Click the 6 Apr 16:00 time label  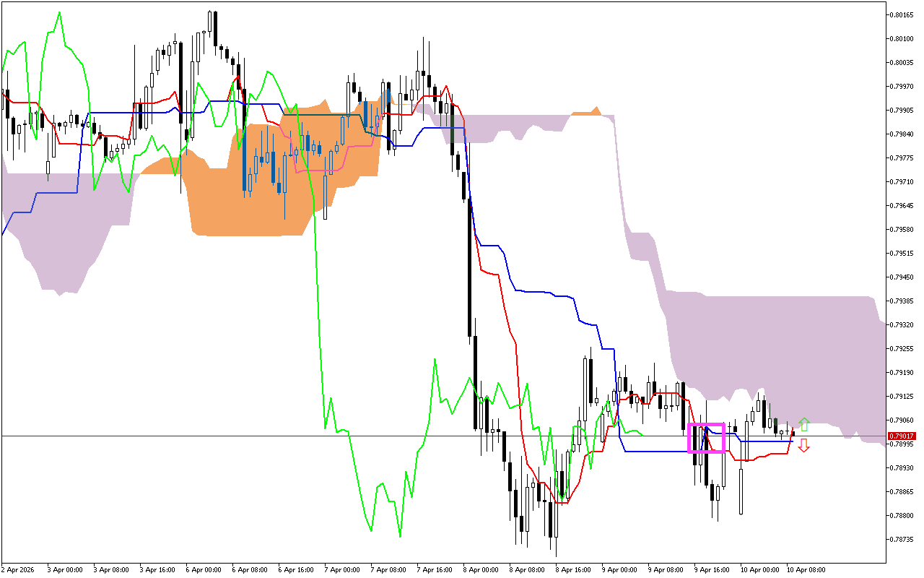tap(296, 569)
